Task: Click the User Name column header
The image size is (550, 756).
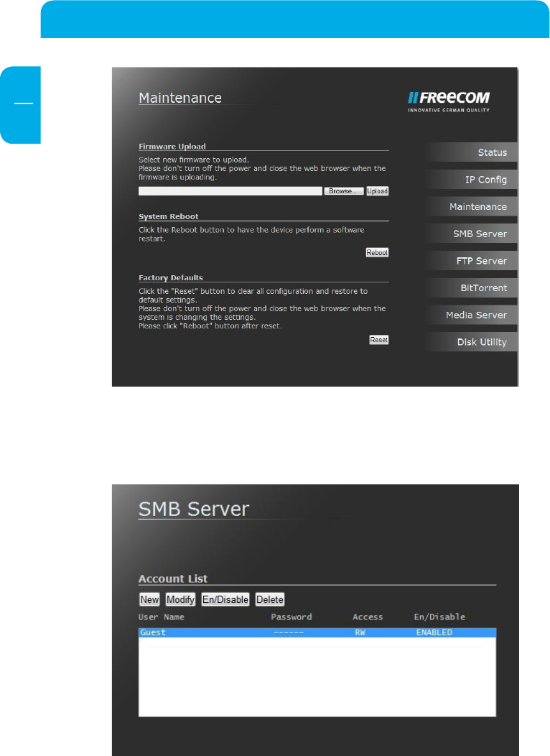Action: pyautogui.click(x=162, y=617)
